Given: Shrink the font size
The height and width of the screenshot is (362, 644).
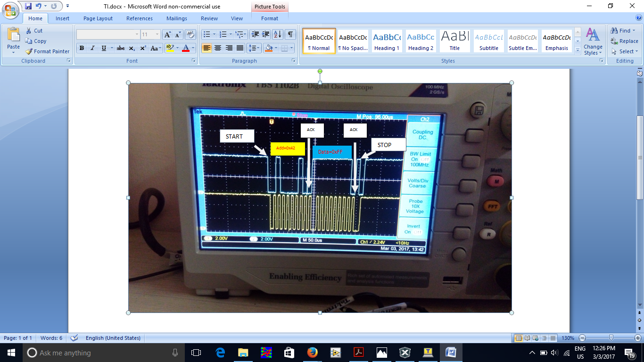Looking at the screenshot, I should click(x=178, y=34).
